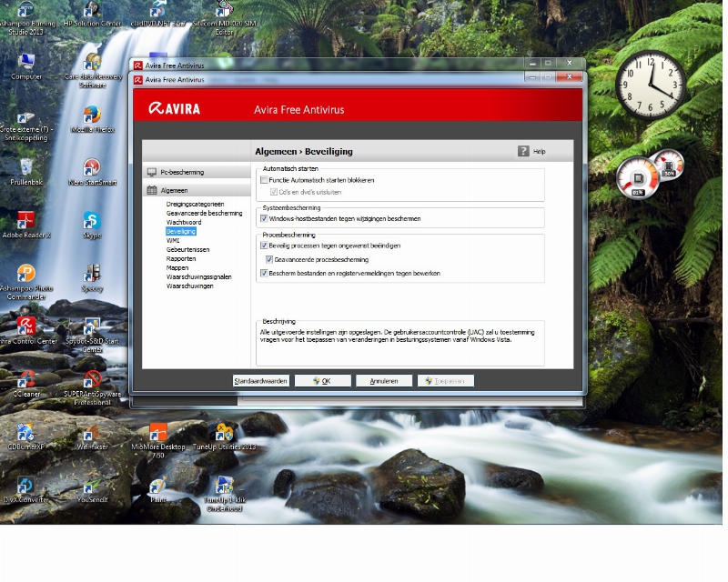This screenshot has height=582, width=728.
Task: Click the Skype desktop icon
Action: pyautogui.click(x=92, y=226)
